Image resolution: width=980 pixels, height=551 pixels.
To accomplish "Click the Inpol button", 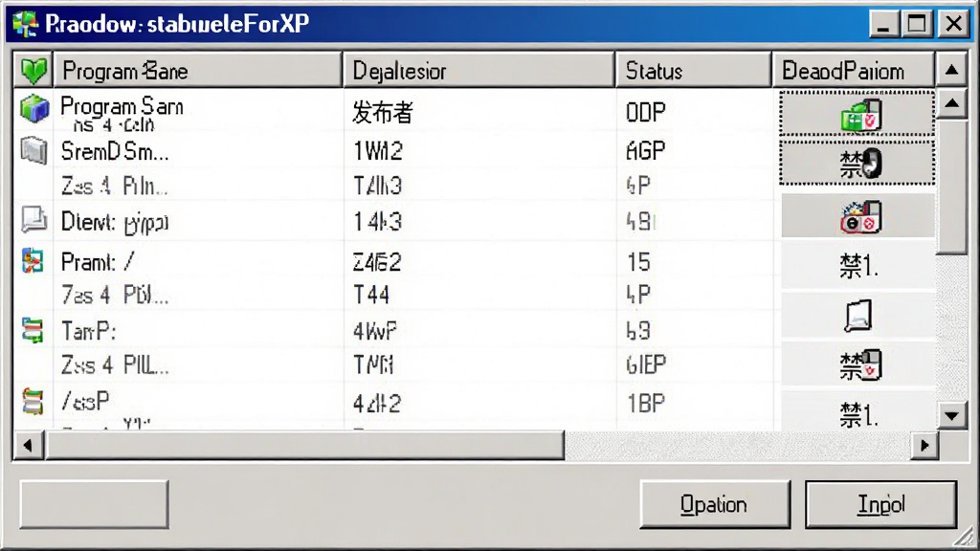I will pos(881,504).
